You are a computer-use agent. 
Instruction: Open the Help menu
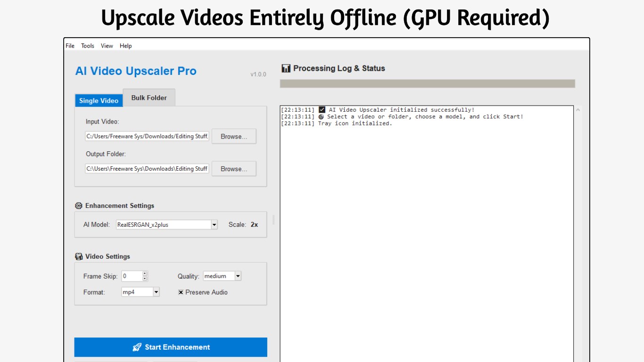[x=125, y=46]
